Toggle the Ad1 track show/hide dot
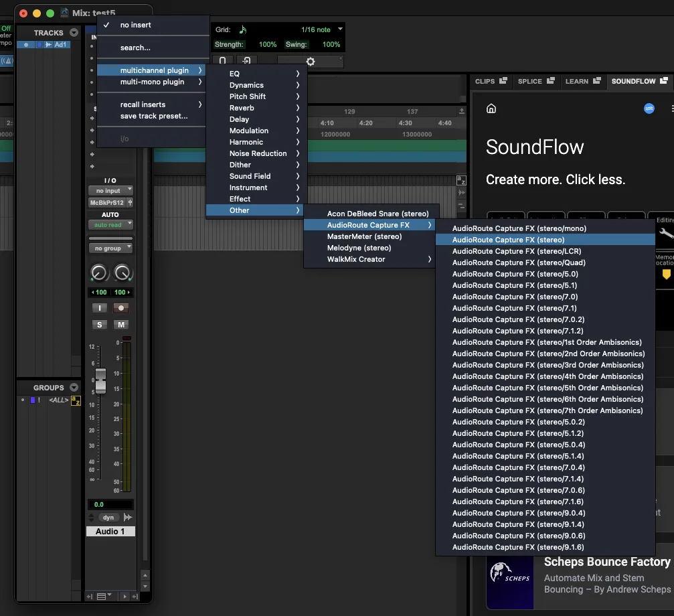The width and height of the screenshot is (674, 616). click(x=26, y=45)
